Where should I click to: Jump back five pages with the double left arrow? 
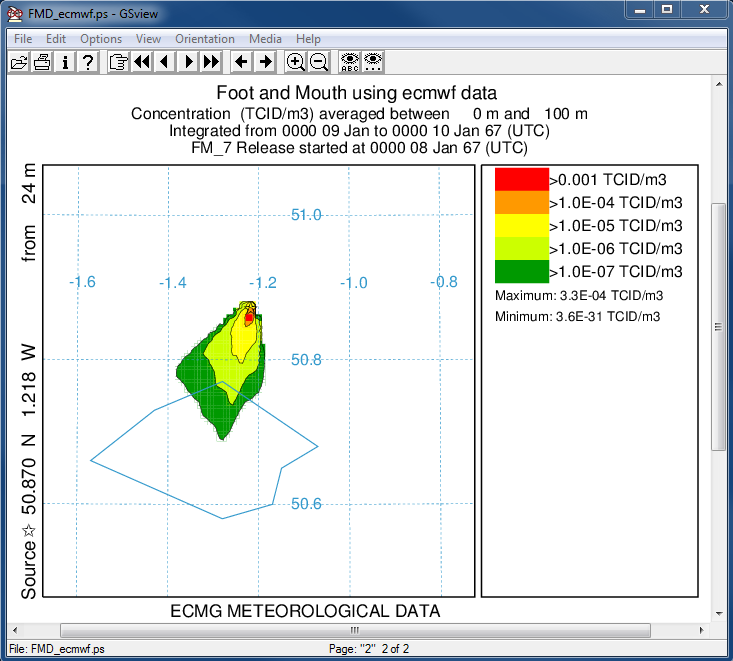142,62
